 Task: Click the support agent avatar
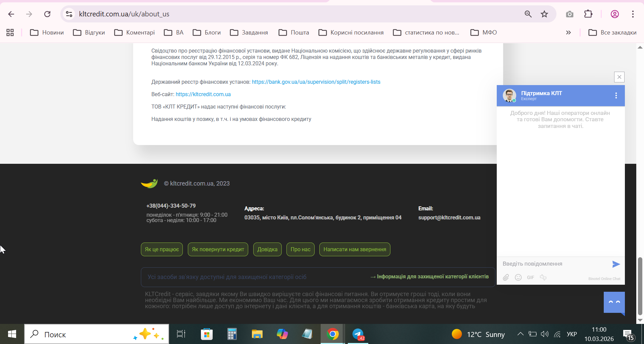pos(509,95)
